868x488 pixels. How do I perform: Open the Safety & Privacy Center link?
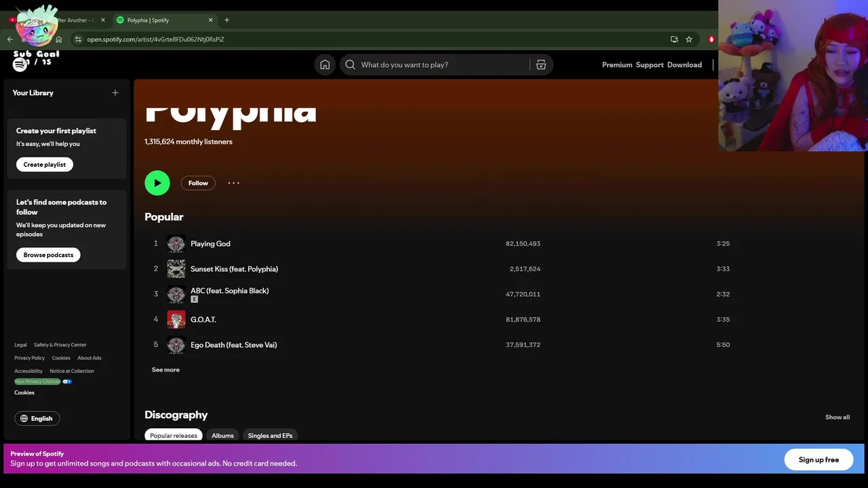click(60, 345)
